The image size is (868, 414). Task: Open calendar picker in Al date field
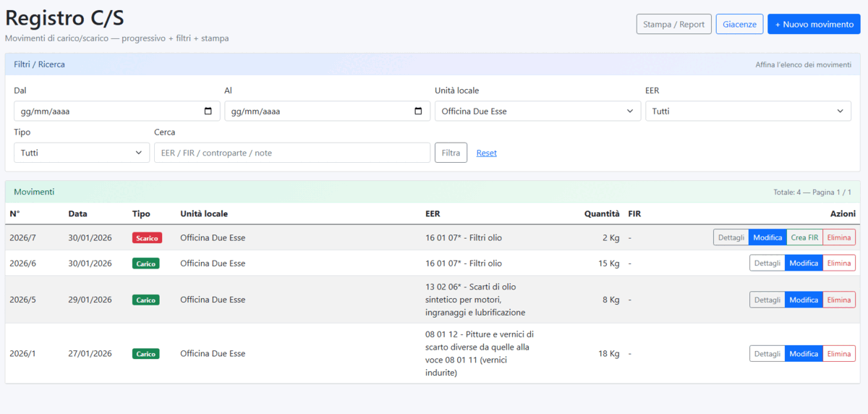pyautogui.click(x=418, y=111)
